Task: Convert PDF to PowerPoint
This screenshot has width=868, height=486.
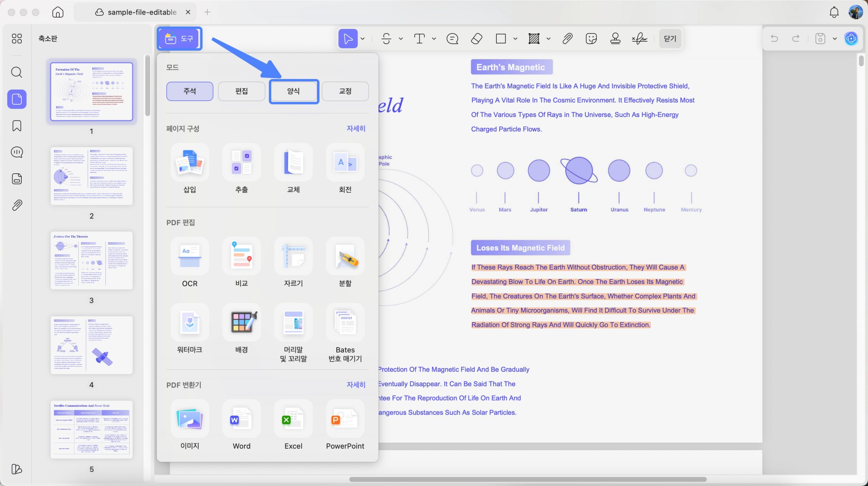Action: click(x=345, y=425)
